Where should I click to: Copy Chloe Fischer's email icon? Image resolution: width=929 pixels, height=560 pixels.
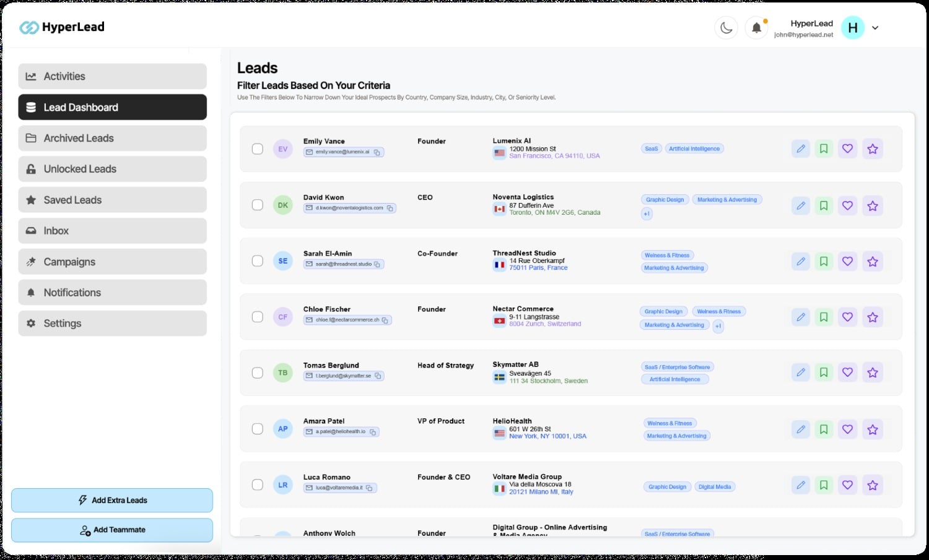[385, 320]
